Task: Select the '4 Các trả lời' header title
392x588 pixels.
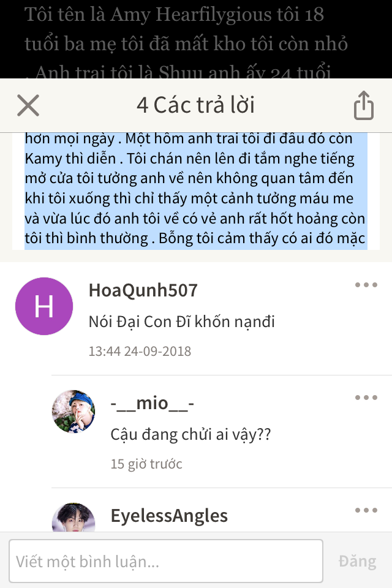Action: 195,105
